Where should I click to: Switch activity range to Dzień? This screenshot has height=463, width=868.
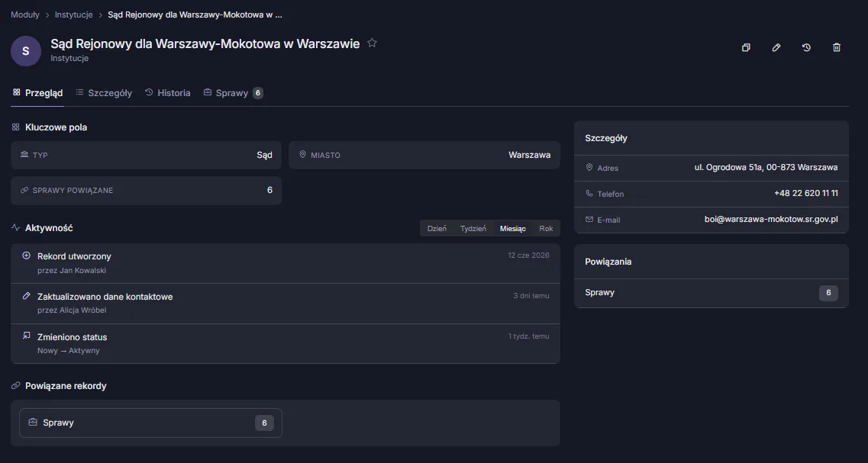(437, 229)
